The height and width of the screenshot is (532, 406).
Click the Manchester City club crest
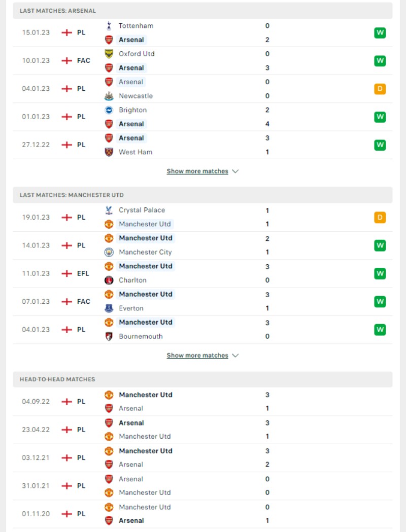click(109, 252)
